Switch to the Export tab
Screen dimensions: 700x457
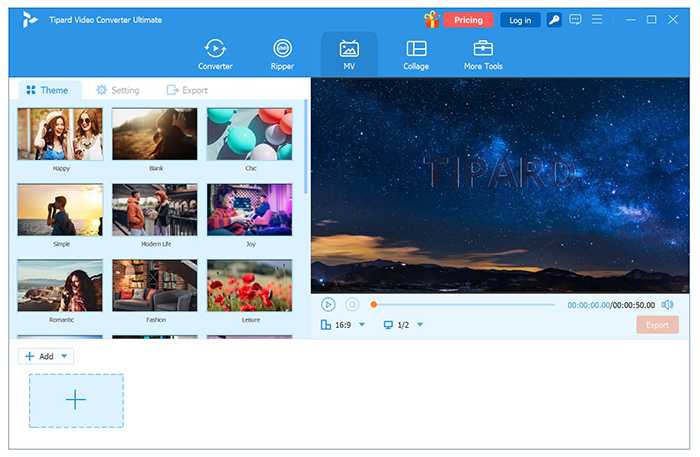pos(187,90)
